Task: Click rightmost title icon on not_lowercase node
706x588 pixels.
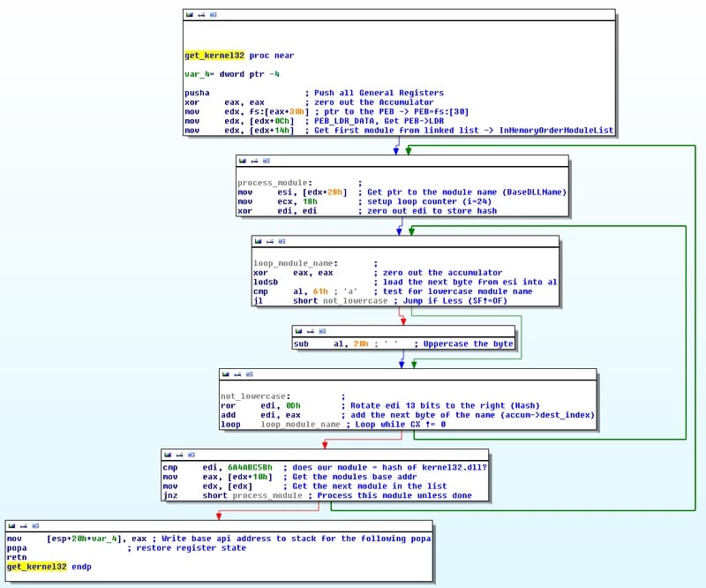Action: point(250,374)
